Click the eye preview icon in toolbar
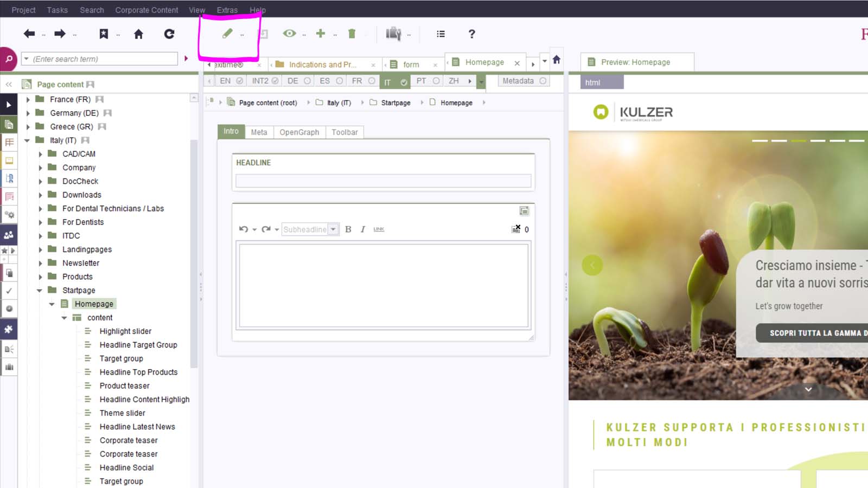Screen dimensions: 868x488 pos(289,34)
